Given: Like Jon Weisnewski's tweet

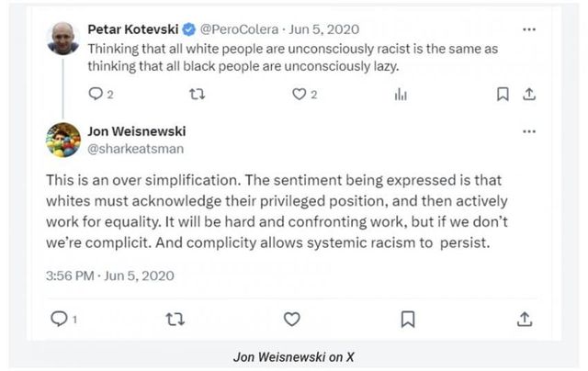Looking at the screenshot, I should (292, 319).
